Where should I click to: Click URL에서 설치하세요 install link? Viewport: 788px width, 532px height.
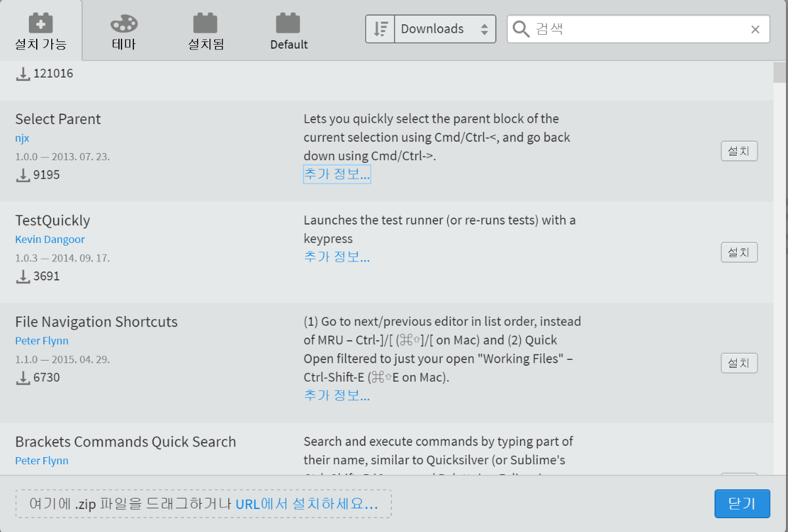pos(307,504)
